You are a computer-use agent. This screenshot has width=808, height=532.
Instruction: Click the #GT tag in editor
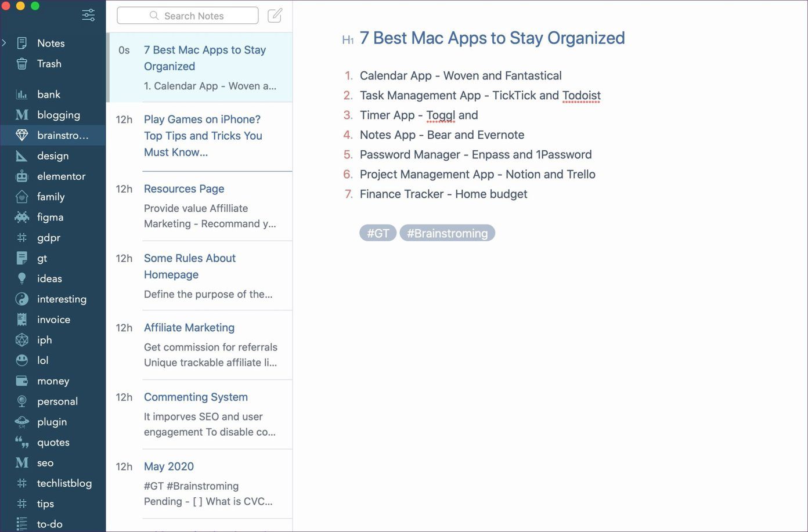(378, 233)
